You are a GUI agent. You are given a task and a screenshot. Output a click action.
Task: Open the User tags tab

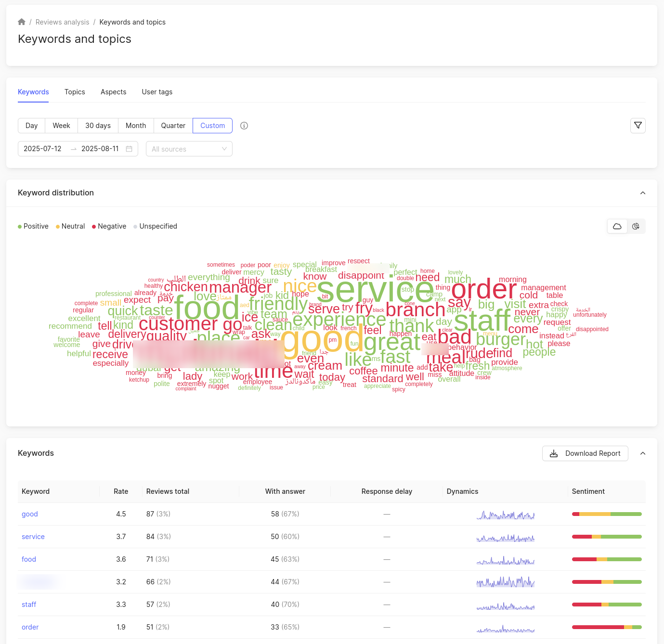click(157, 92)
